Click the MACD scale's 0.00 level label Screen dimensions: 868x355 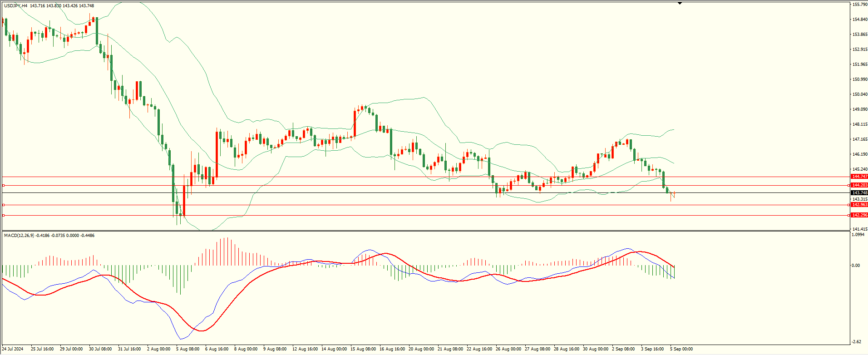(x=855, y=266)
